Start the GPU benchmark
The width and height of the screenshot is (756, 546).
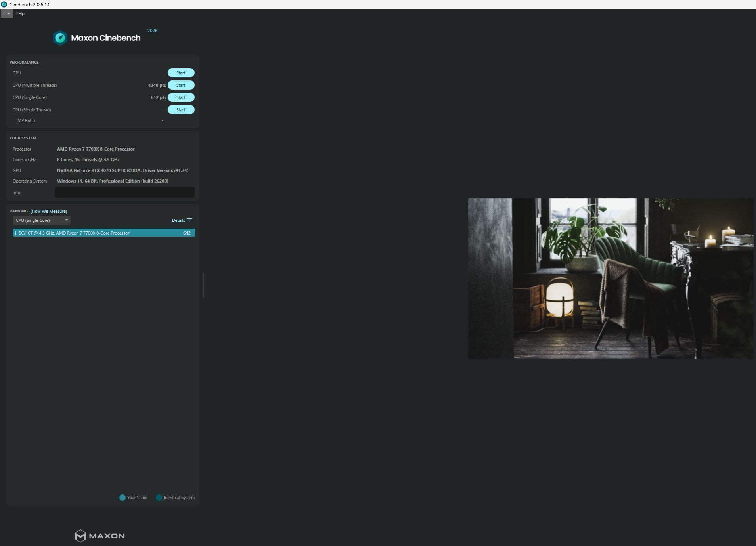[x=181, y=73]
